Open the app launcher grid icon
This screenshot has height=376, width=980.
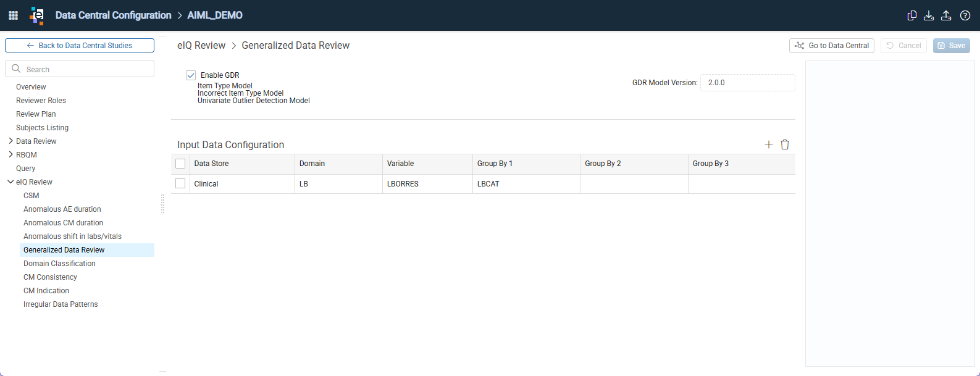[x=13, y=15]
